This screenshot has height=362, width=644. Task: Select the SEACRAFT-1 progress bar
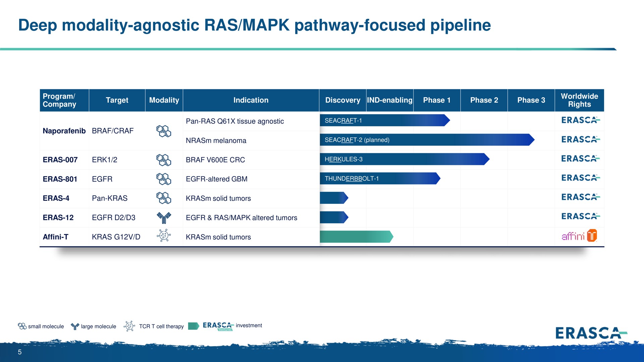tap(385, 120)
